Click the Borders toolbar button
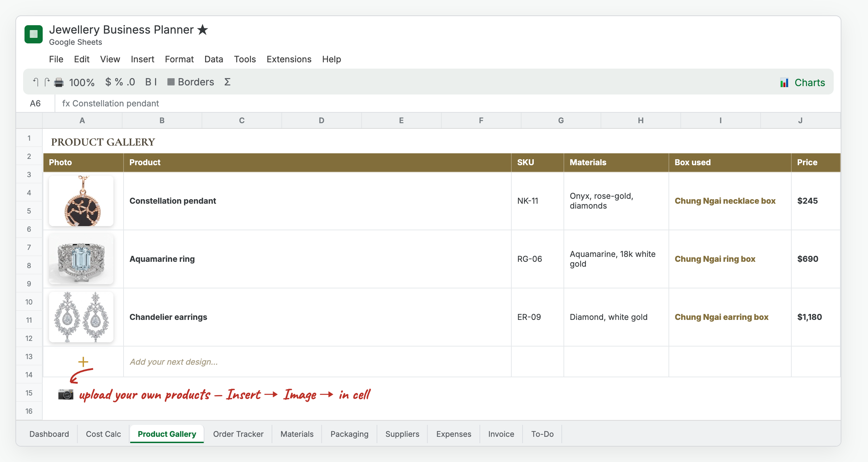Viewport: 868px width, 462px height. (191, 82)
